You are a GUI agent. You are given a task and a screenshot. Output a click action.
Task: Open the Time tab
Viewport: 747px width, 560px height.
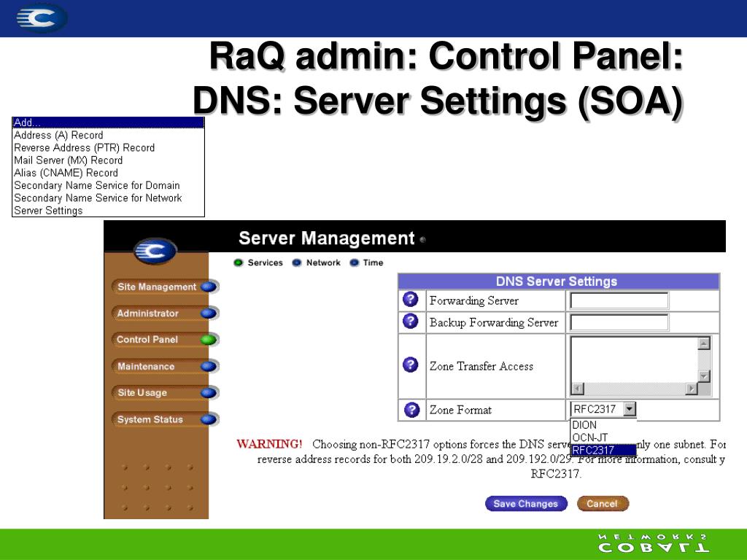coord(366,262)
